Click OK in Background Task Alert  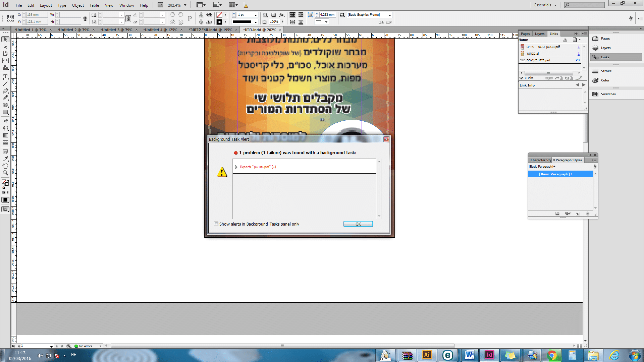tap(358, 224)
